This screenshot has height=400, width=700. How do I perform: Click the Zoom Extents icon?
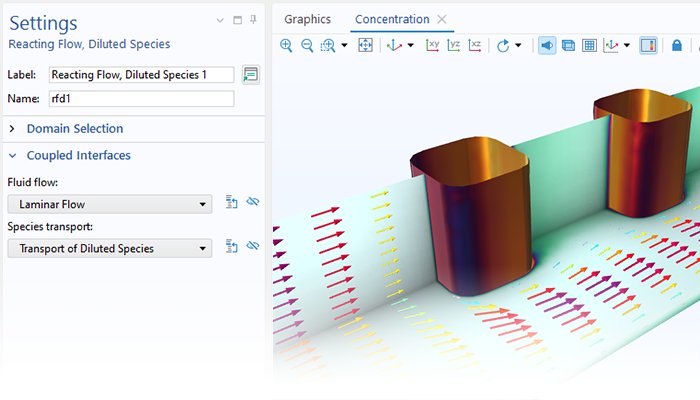[x=365, y=45]
